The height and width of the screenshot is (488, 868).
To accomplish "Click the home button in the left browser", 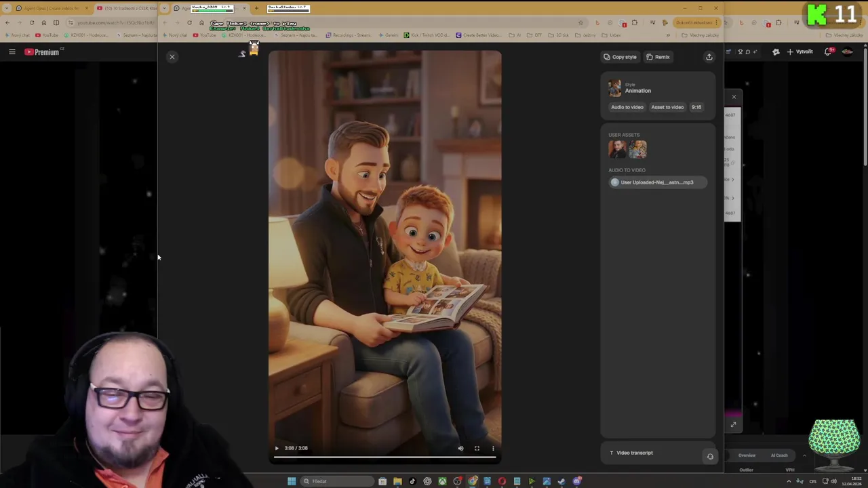I will (x=44, y=23).
